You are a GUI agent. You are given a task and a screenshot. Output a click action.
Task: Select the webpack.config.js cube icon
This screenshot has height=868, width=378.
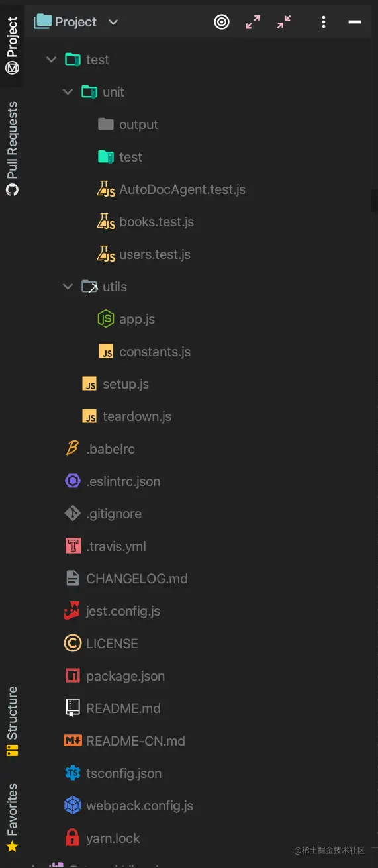coord(72,806)
